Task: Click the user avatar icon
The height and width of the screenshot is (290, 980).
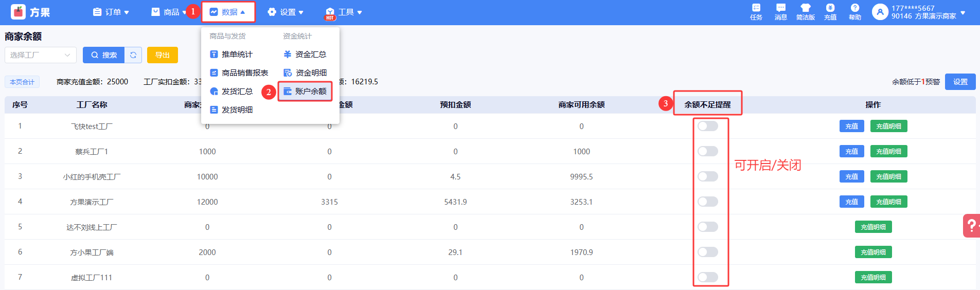Action: point(880,12)
